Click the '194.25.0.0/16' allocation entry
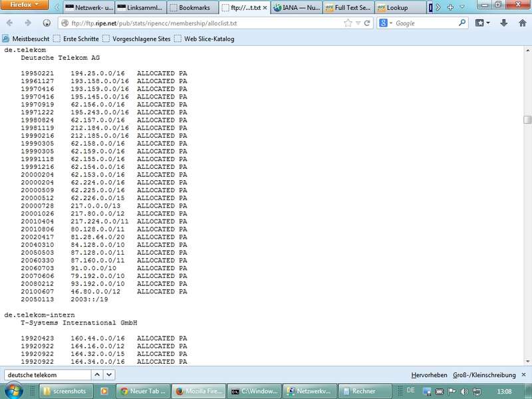 coord(98,73)
